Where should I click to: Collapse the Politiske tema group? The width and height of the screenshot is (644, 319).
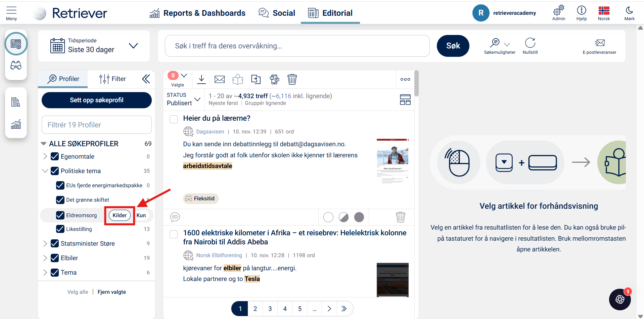click(x=45, y=171)
